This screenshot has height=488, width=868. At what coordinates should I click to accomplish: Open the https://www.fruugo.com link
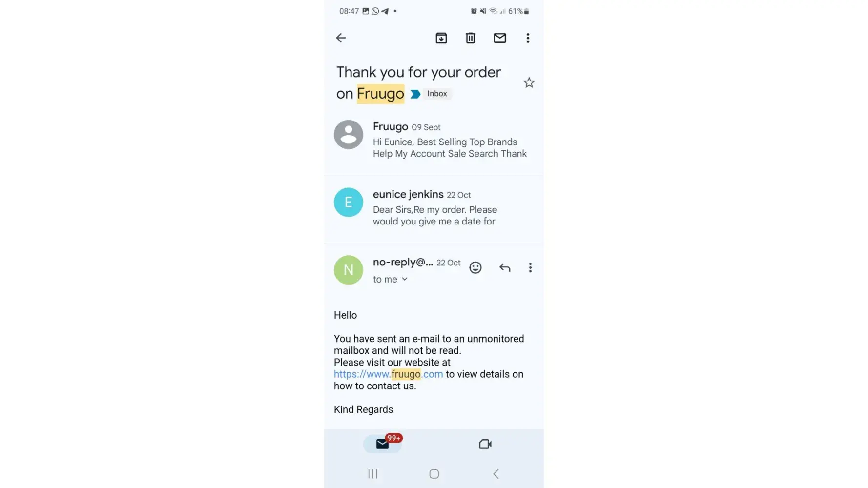pos(389,374)
